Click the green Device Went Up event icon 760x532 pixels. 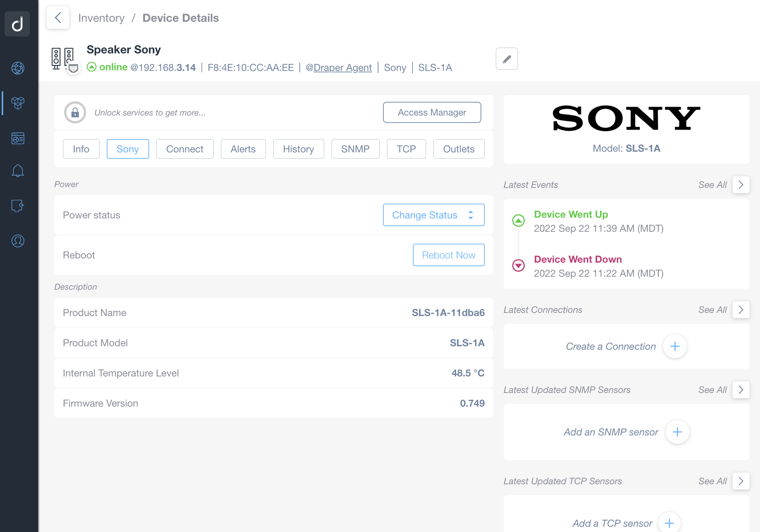tap(518, 221)
